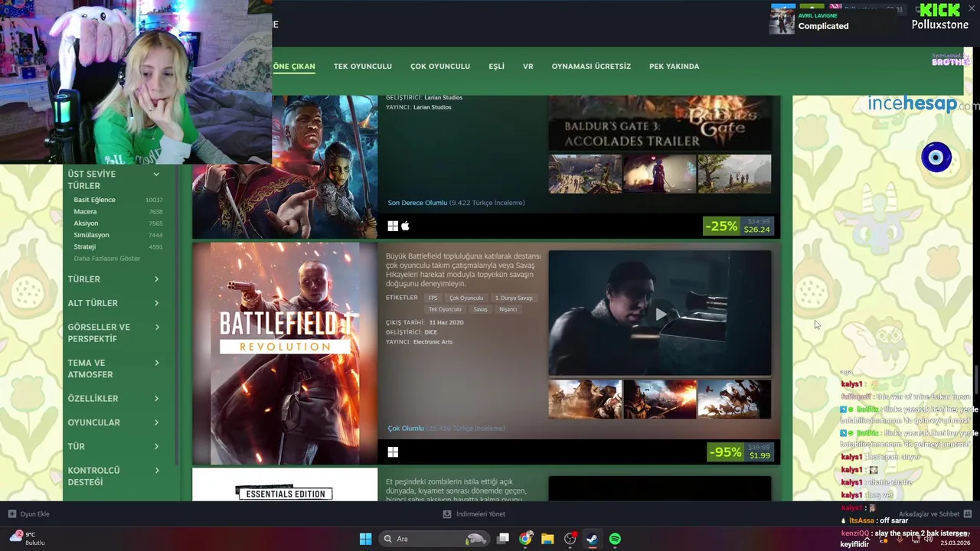The height and width of the screenshot is (551, 980).
Task: Select EŞLİ tab
Action: pyautogui.click(x=497, y=67)
